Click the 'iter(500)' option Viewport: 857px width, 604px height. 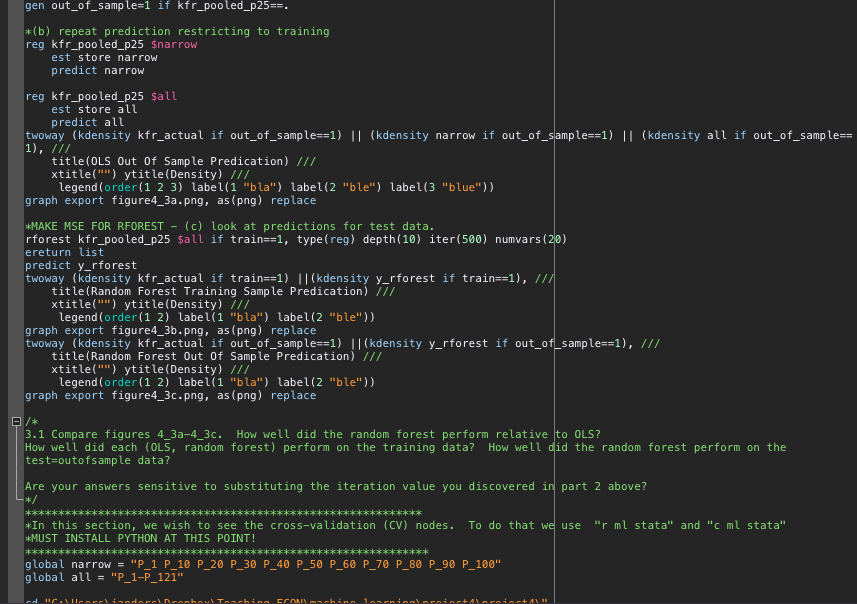[x=458, y=239]
